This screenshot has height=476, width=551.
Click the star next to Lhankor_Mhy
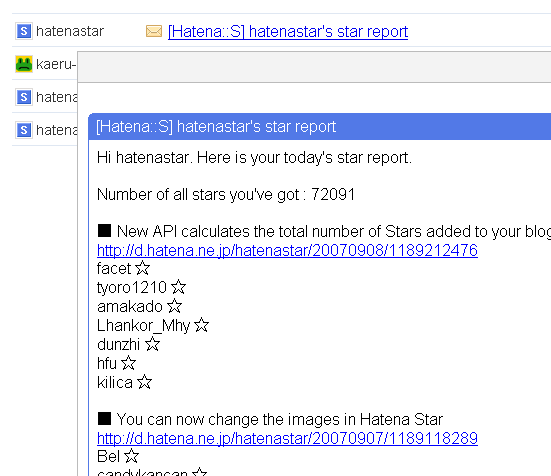(x=201, y=325)
